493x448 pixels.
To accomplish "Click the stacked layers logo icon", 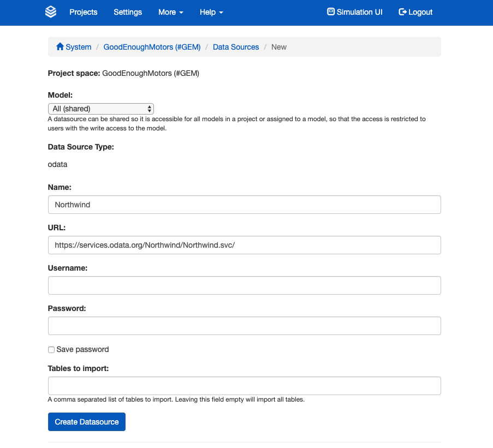I will click(x=51, y=12).
